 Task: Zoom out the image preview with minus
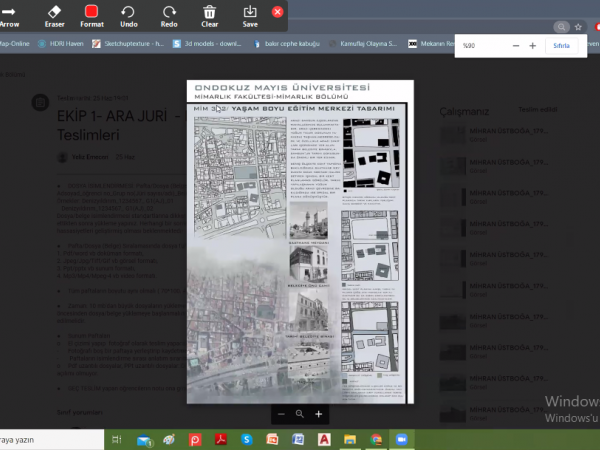(x=281, y=414)
